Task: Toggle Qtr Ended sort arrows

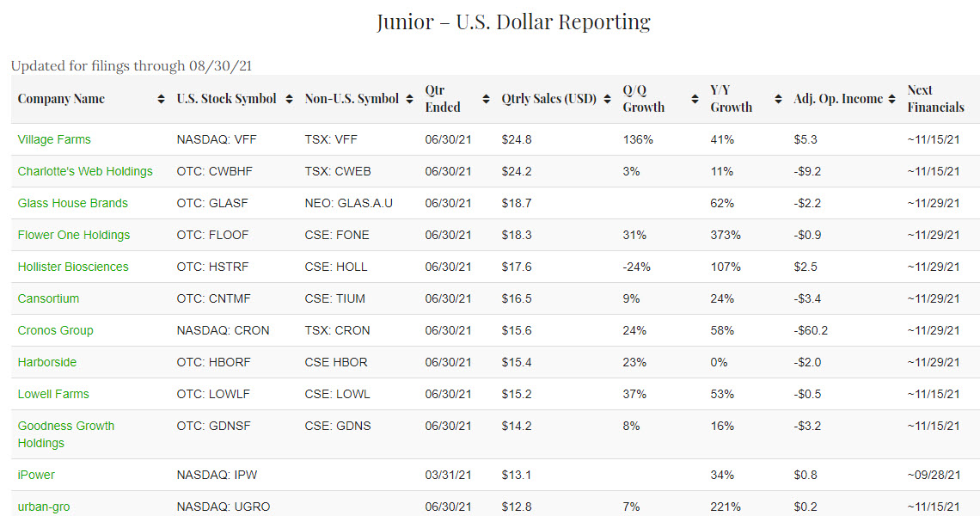Action: [x=486, y=99]
